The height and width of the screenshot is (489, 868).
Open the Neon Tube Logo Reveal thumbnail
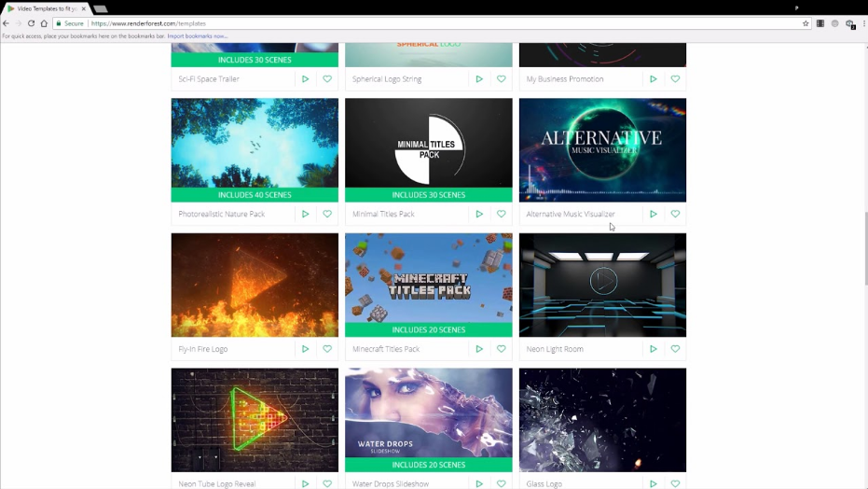point(255,420)
